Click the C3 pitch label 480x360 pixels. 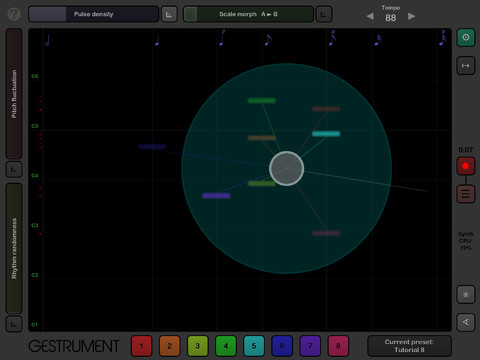click(35, 225)
